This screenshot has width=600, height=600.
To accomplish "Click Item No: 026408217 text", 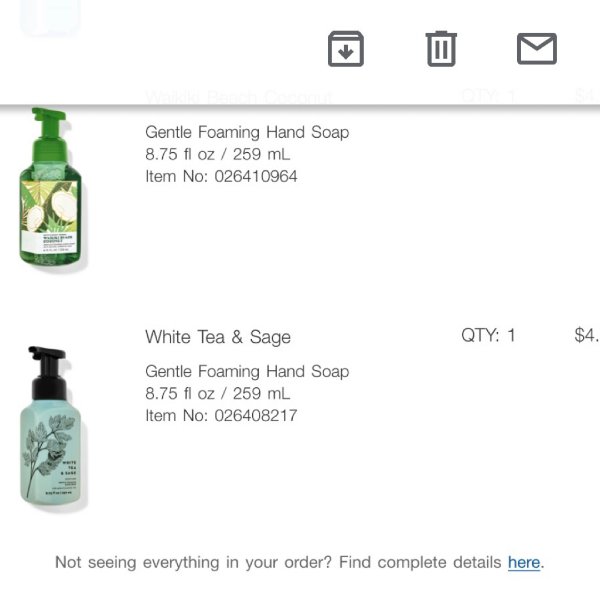I will (x=221, y=416).
